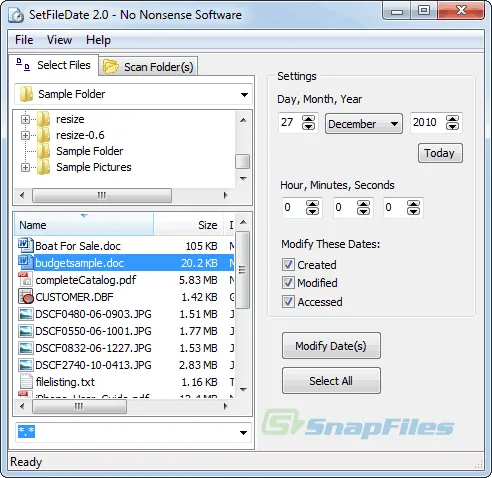
Task: Toggle the Modified date checkbox
Action: [288, 283]
